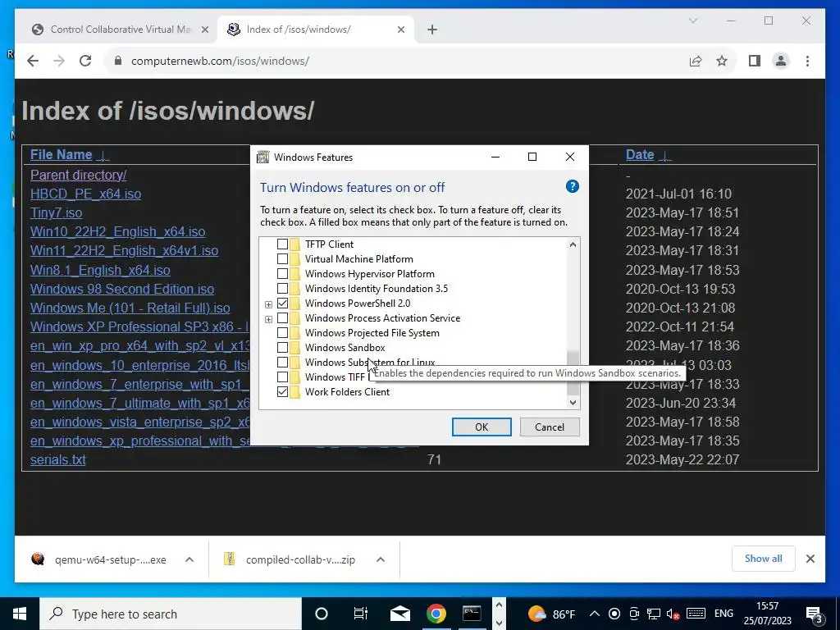Image resolution: width=840 pixels, height=630 pixels.
Task: Open Task View on the taskbar
Action: (361, 614)
